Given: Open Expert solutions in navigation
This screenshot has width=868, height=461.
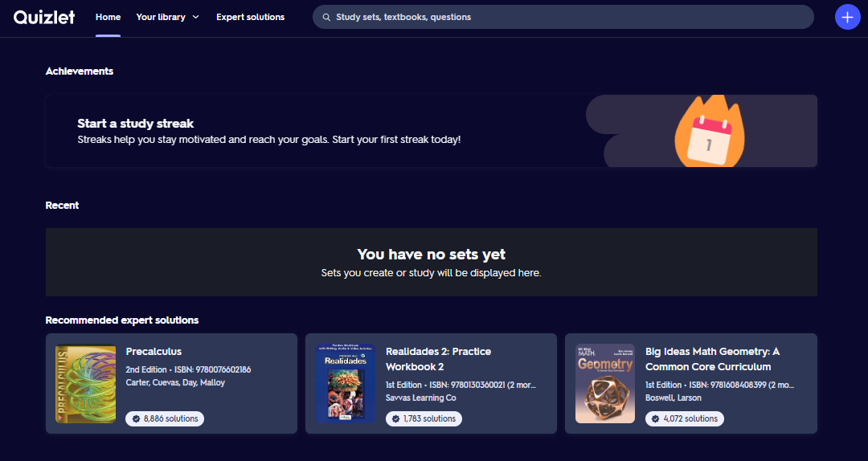Looking at the screenshot, I should [250, 17].
